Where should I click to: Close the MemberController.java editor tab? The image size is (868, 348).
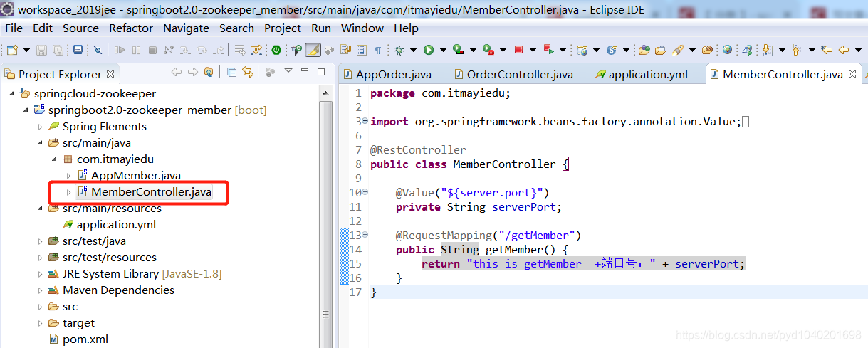(854, 74)
